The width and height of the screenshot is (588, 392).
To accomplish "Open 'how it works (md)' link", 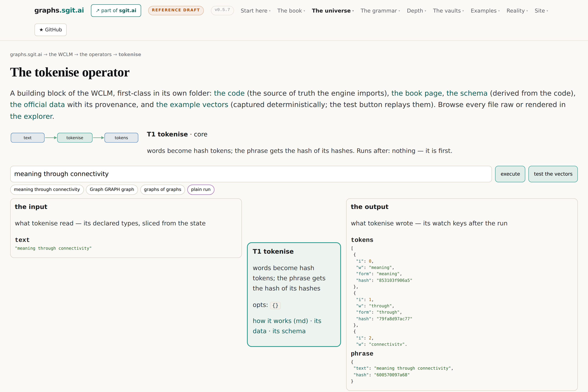I will (280, 321).
